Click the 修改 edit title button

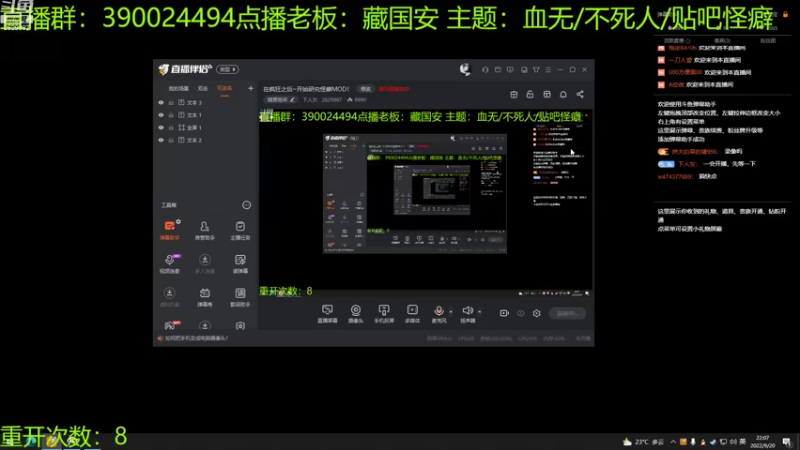point(365,89)
